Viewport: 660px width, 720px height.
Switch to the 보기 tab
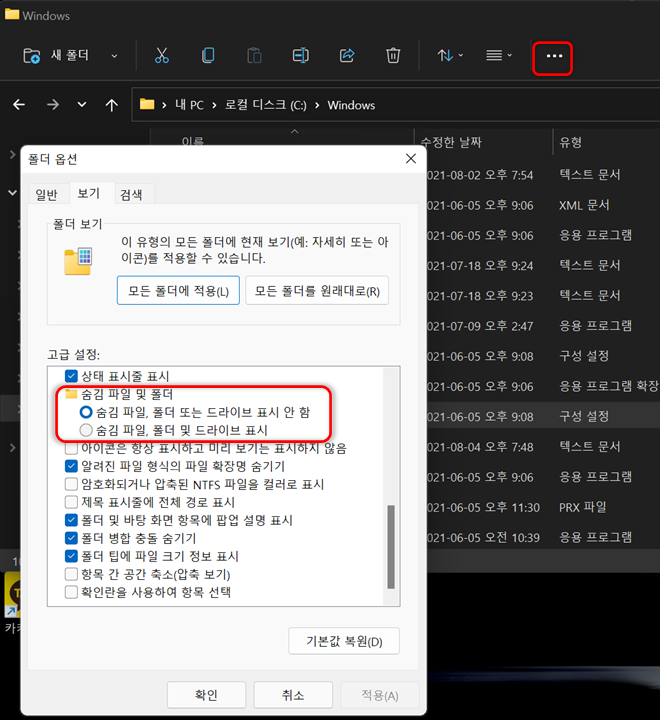[x=89, y=193]
